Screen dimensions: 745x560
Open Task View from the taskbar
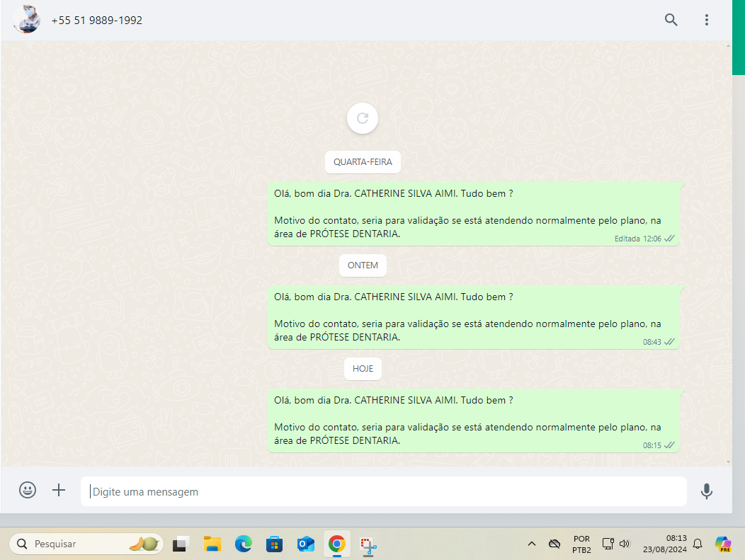click(181, 544)
